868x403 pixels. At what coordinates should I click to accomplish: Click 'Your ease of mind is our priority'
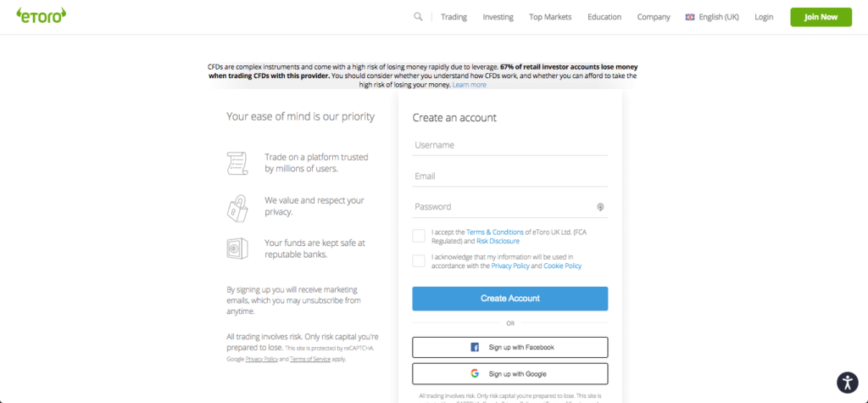click(x=301, y=116)
